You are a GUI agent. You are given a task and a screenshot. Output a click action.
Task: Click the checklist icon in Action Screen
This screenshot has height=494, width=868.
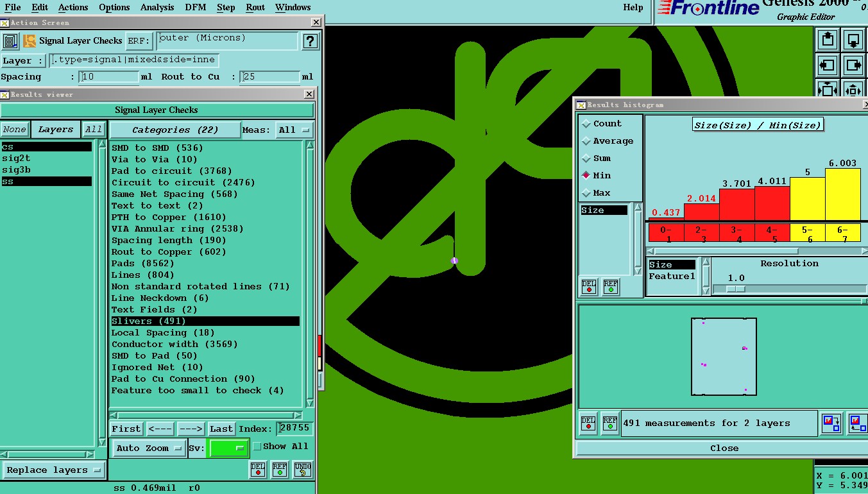(10, 41)
